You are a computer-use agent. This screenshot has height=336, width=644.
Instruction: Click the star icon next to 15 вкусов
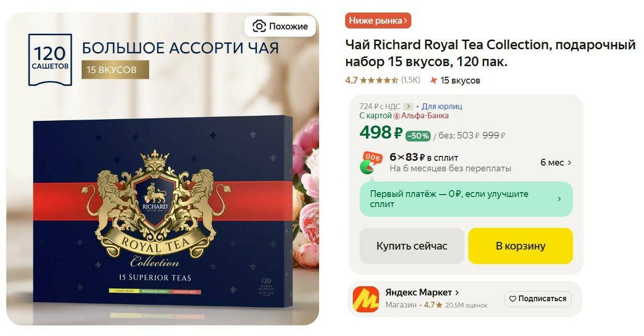point(434,80)
